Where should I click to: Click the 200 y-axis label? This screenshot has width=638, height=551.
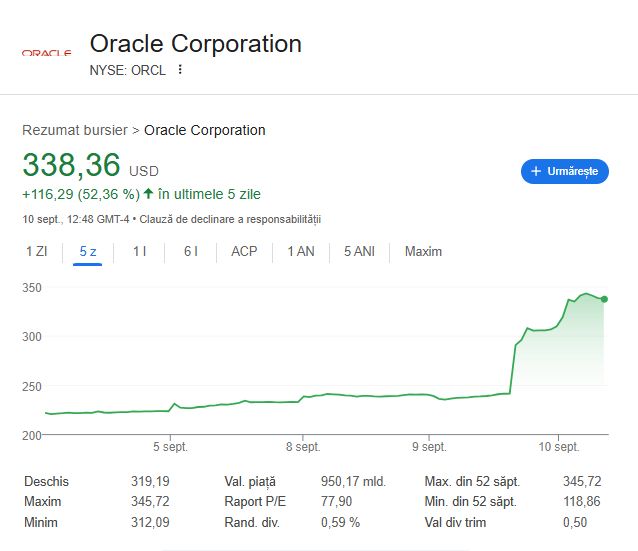pyautogui.click(x=32, y=435)
